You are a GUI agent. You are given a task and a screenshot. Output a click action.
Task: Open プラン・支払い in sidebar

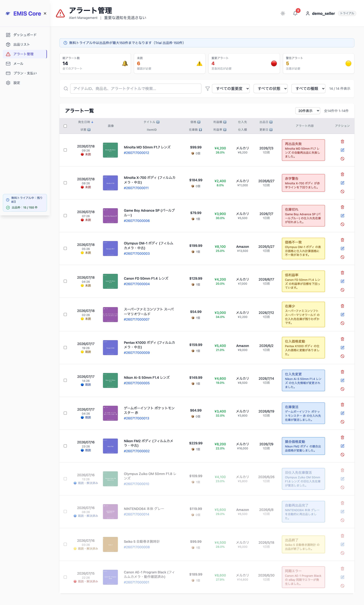click(x=25, y=73)
